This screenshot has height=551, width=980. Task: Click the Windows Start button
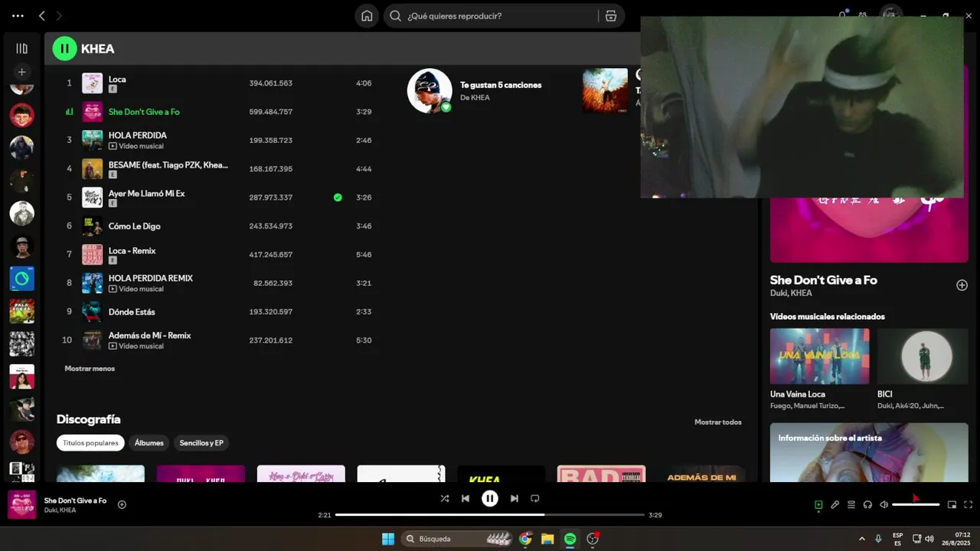pyautogui.click(x=388, y=539)
